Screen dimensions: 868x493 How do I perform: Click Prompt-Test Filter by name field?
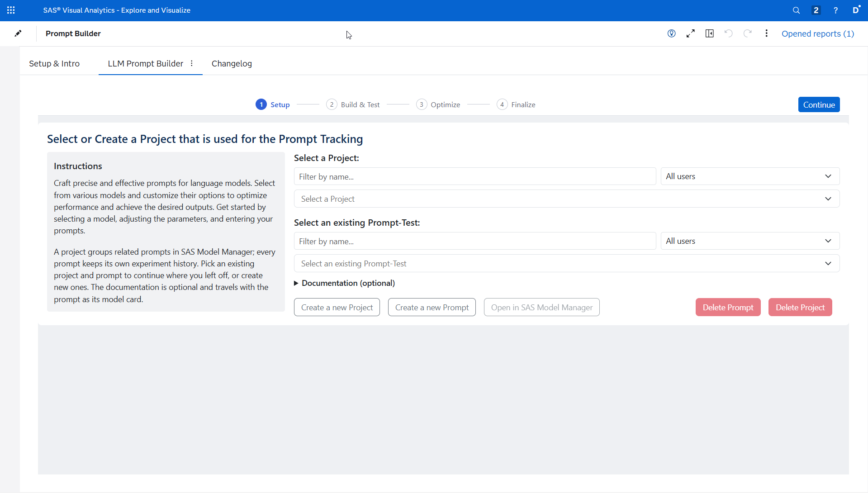pyautogui.click(x=475, y=241)
